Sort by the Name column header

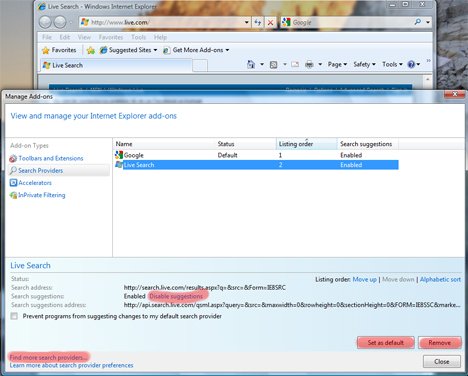point(164,144)
